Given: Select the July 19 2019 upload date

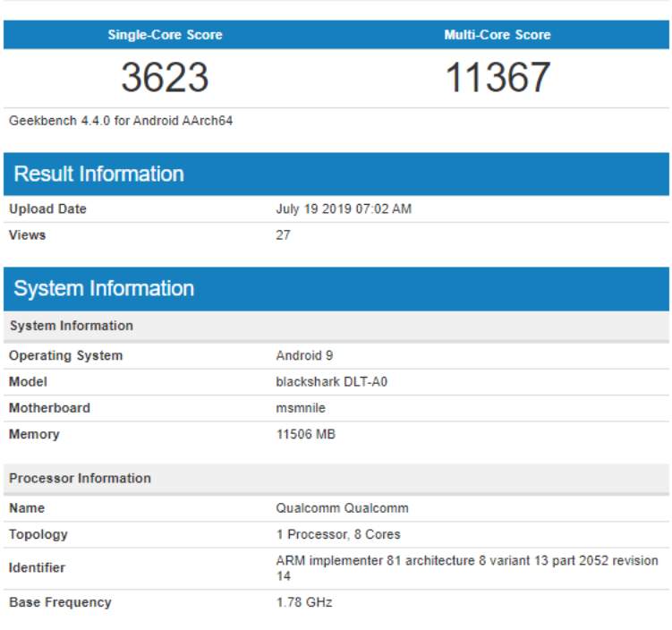Looking at the screenshot, I should click(x=344, y=209).
